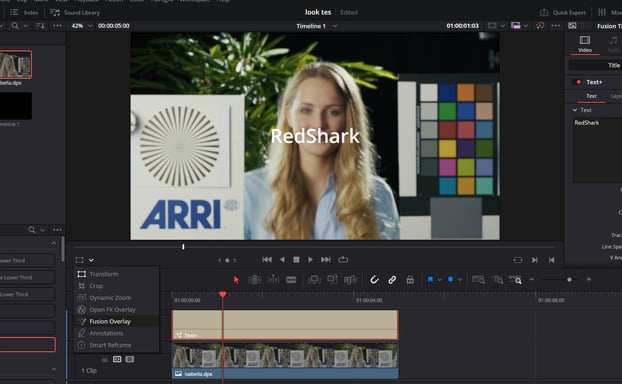Click the RedShark text input field
Screen dimensions: 622x384
pyautogui.click(x=597, y=151)
